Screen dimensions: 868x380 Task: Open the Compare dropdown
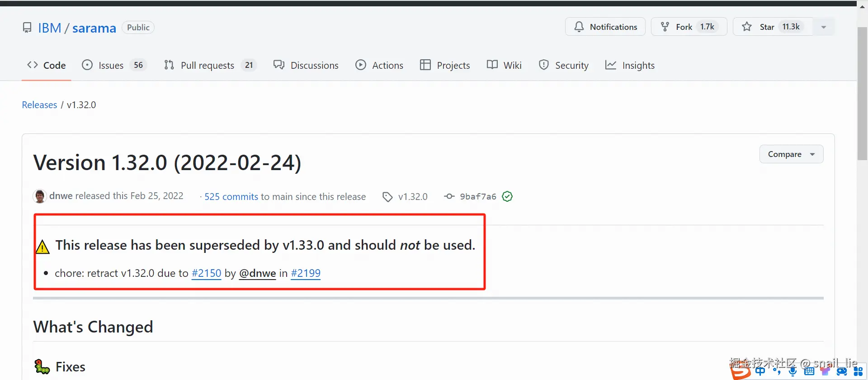791,154
